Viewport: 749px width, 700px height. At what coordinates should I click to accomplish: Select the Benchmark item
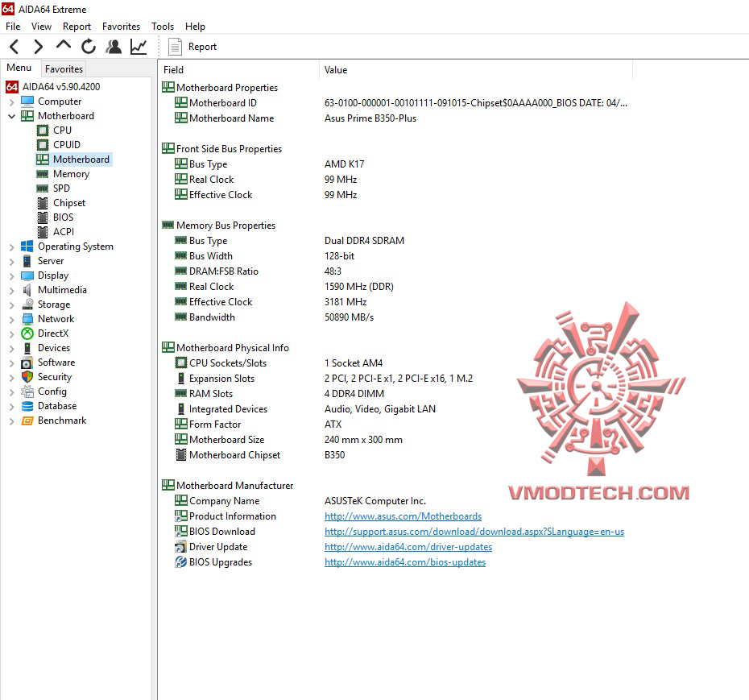(54, 420)
